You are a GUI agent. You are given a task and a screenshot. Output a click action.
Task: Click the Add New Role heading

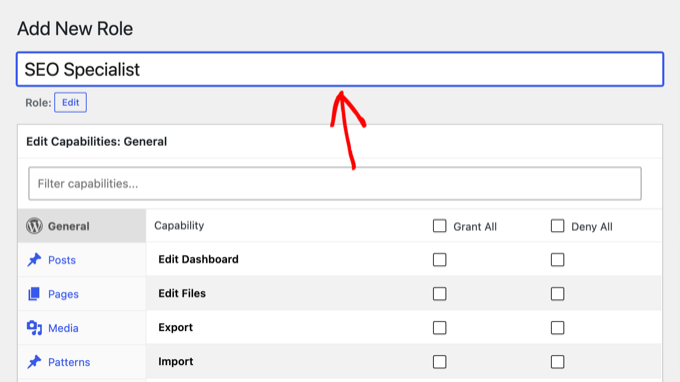coord(75,29)
